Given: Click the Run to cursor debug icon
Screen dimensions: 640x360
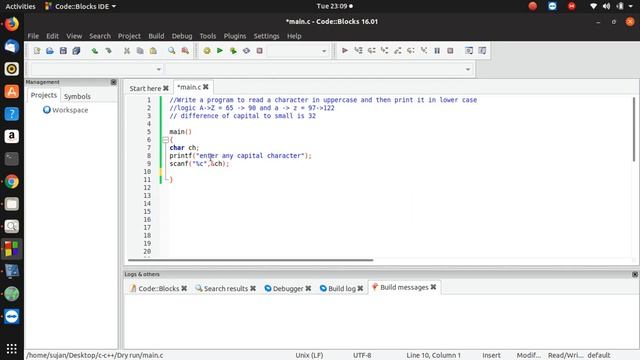Looking at the screenshot, I should (x=358, y=51).
